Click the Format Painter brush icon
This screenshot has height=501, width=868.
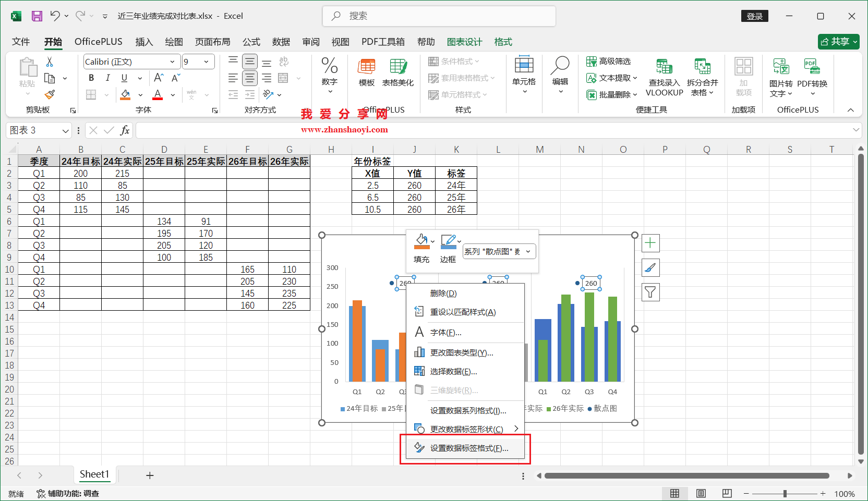(50, 94)
